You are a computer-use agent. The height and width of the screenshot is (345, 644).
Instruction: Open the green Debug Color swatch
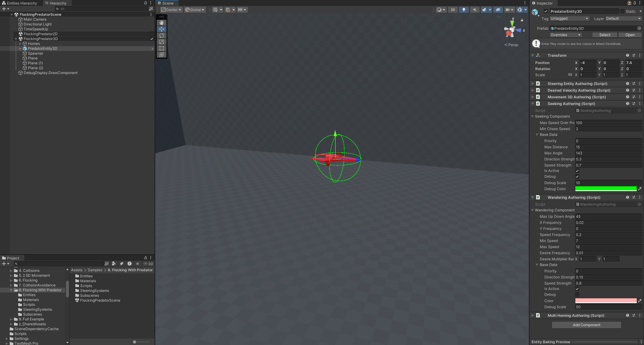tap(606, 189)
